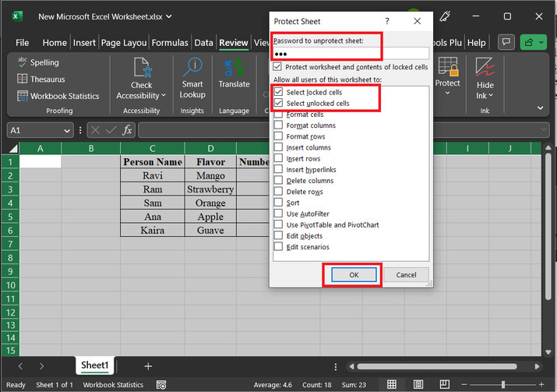Add a new sheet with plus button
The height and width of the screenshot is (392, 557).
coord(148,366)
